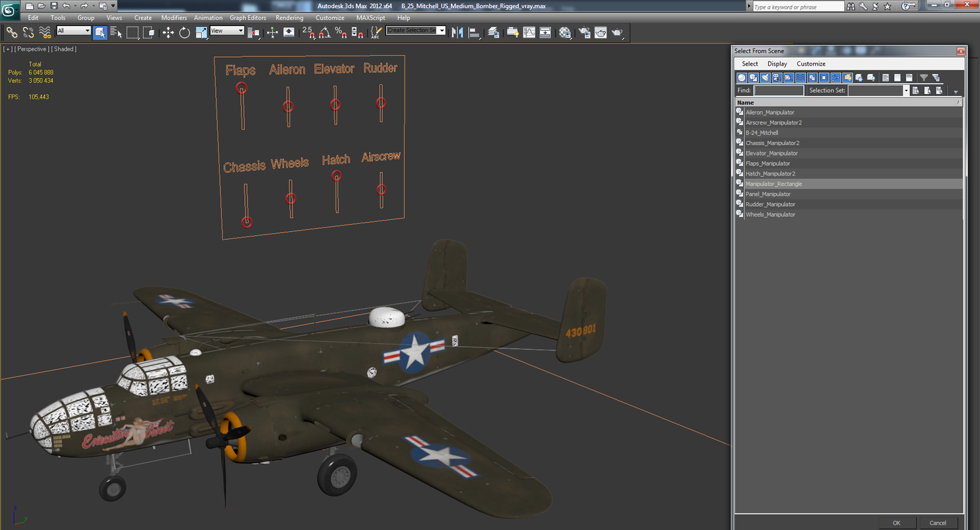Viewport: 980px width, 530px height.
Task: Activate the Select and Link tool
Action: point(12,32)
